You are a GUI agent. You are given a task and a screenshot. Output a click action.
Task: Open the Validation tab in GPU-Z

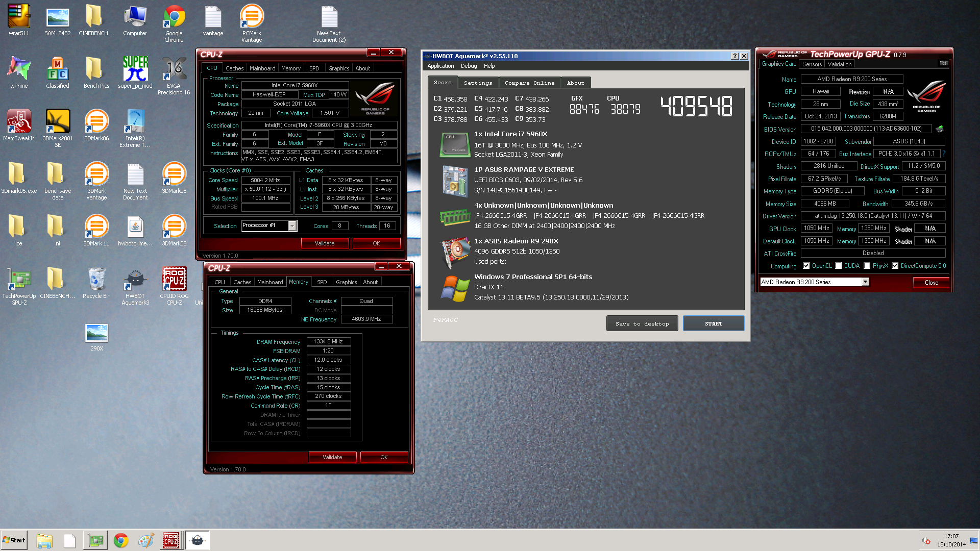point(839,64)
